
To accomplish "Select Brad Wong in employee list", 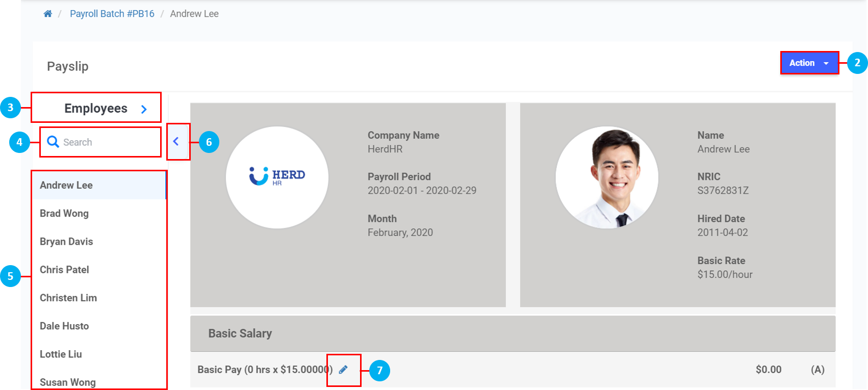I will 64,213.
